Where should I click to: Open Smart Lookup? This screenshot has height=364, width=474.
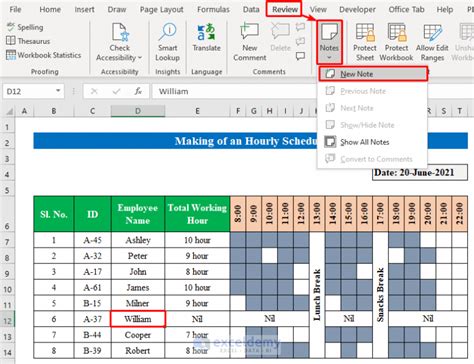pos(167,42)
